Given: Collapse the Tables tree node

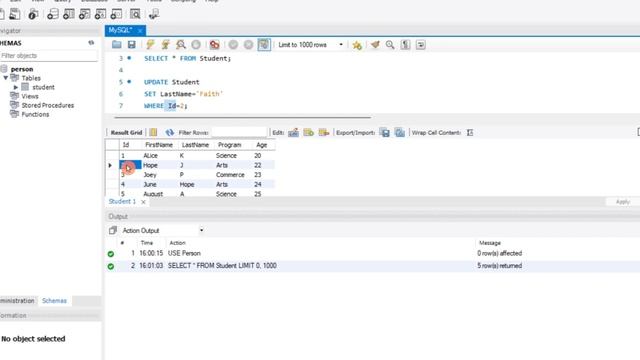Looking at the screenshot, I should (x=6, y=78).
